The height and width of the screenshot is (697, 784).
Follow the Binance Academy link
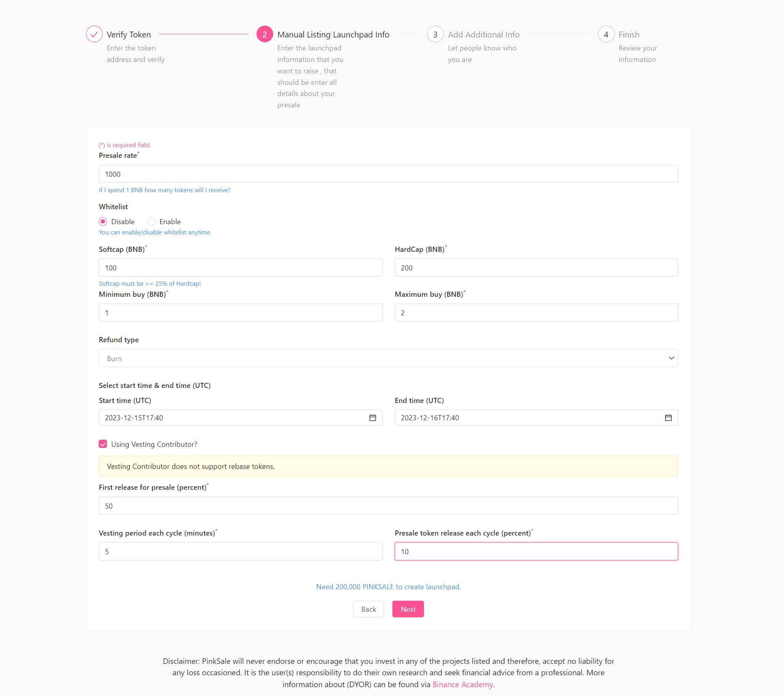[x=462, y=684]
